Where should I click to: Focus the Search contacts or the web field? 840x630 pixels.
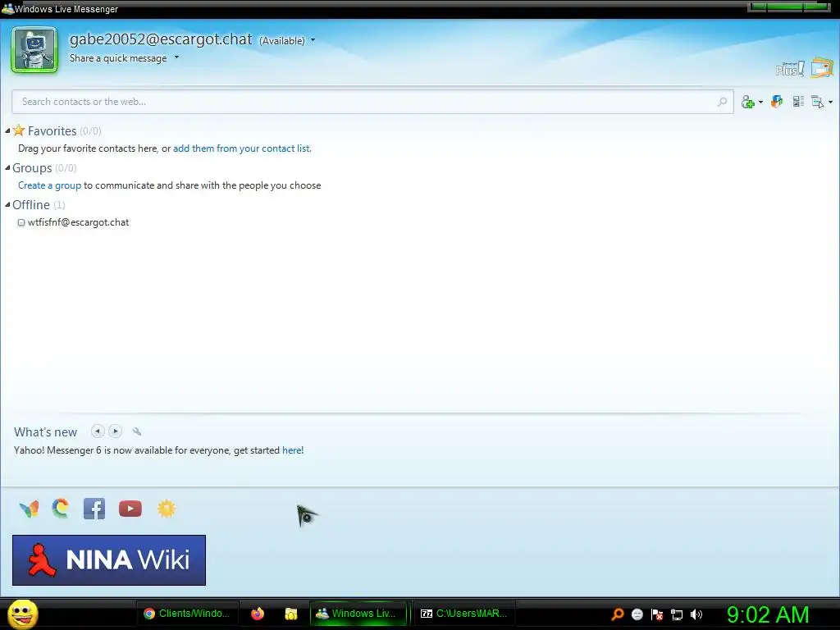coord(372,102)
